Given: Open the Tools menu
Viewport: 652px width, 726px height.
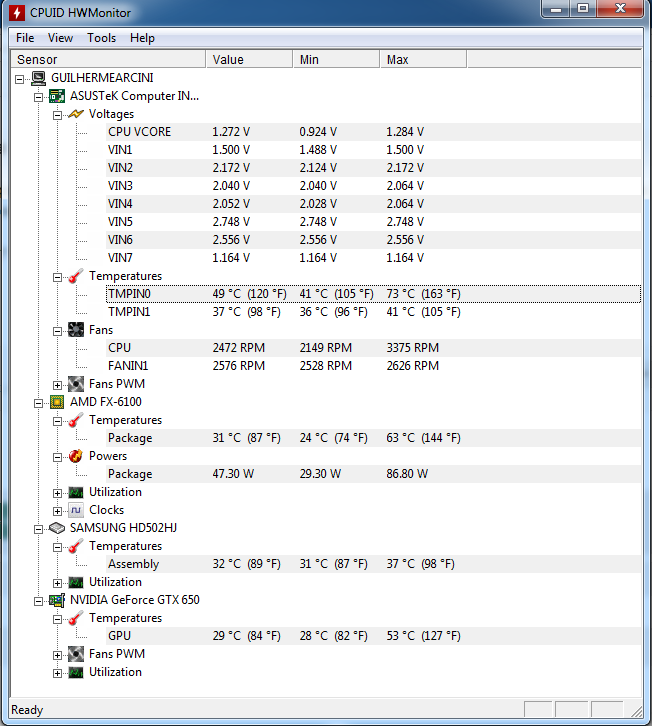Looking at the screenshot, I should (101, 38).
